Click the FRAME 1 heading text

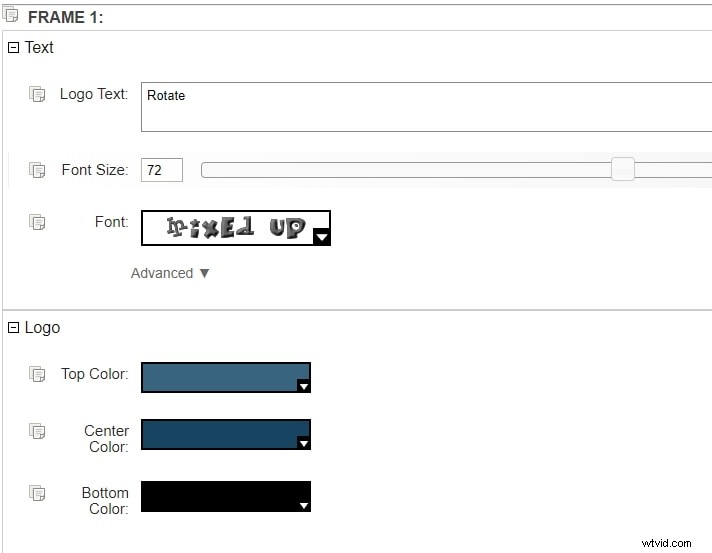click(66, 17)
